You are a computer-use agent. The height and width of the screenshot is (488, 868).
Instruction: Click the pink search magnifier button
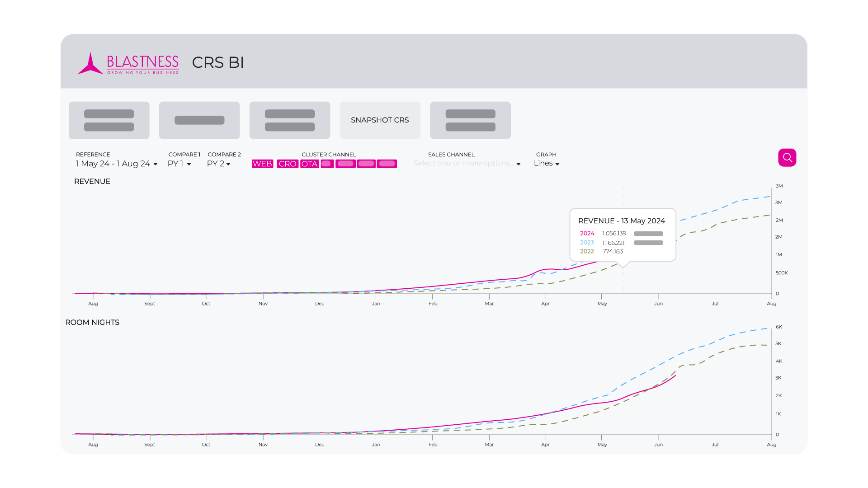(x=787, y=158)
